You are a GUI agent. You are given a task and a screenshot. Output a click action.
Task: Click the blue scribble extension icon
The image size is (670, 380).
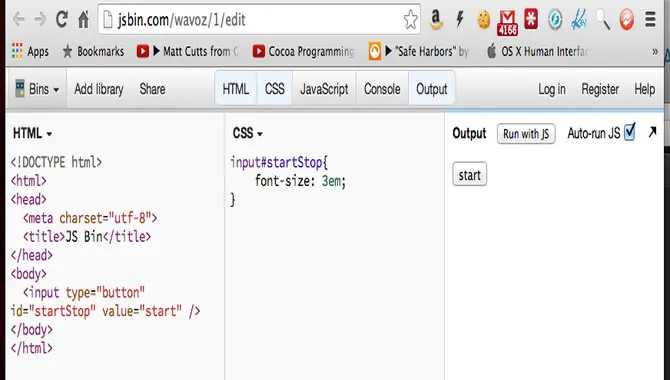579,20
